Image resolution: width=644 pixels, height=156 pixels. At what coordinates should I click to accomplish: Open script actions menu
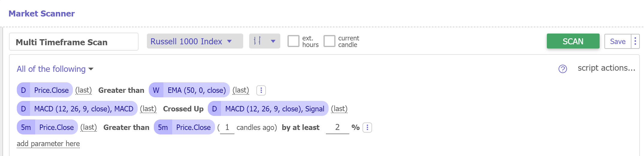(x=606, y=68)
